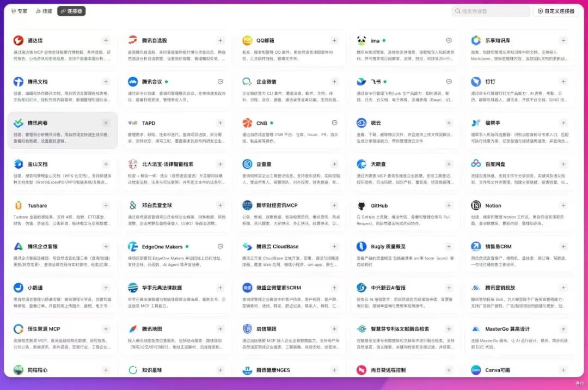
Task: Add the GitHub connector with plus
Action: [x=449, y=205]
